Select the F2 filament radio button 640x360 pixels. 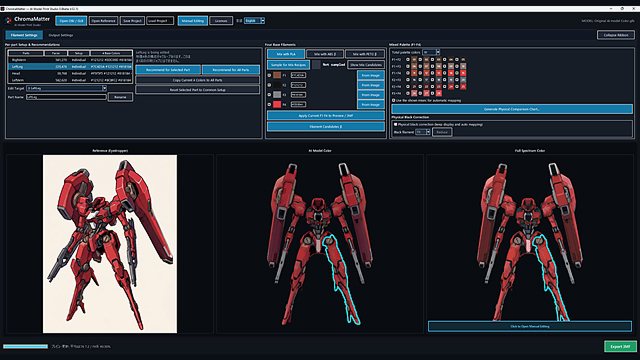click(x=269, y=85)
